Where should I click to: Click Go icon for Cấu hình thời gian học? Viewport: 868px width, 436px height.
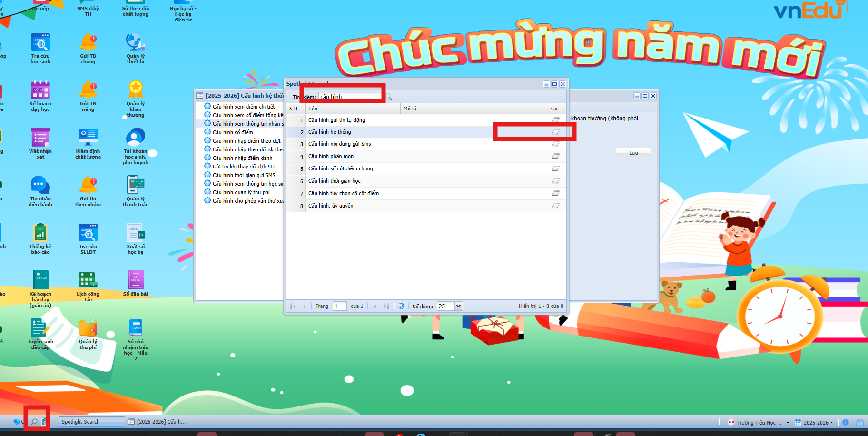[x=555, y=181]
